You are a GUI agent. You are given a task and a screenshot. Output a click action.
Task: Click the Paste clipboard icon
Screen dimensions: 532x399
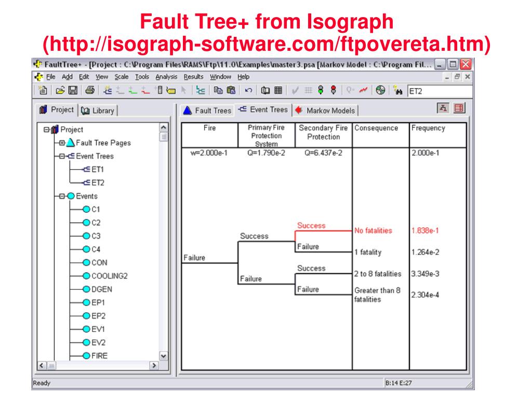click(x=231, y=90)
